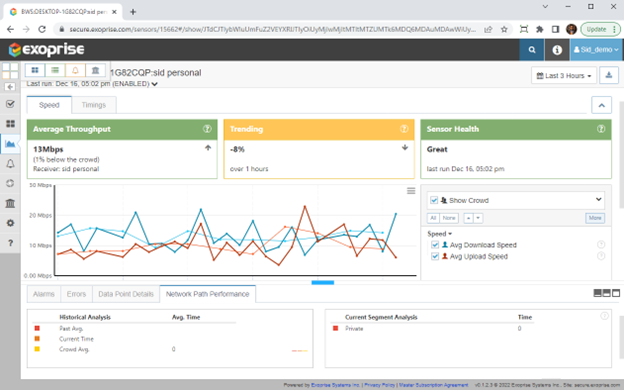The height and width of the screenshot is (390, 624).
Task: Open the Privacy Policy footer link
Action: pyautogui.click(x=380, y=385)
